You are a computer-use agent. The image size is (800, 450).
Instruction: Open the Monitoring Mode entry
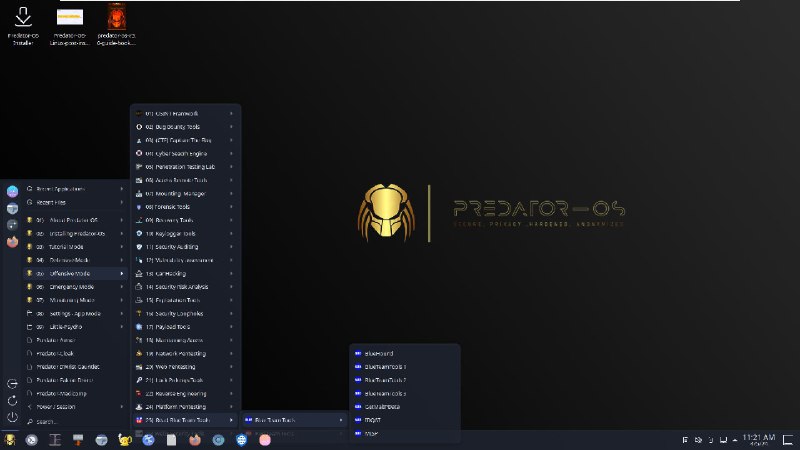[x=76, y=300]
